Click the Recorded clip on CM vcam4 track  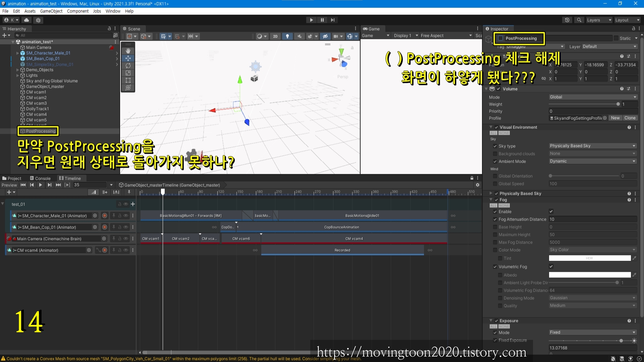342,250
